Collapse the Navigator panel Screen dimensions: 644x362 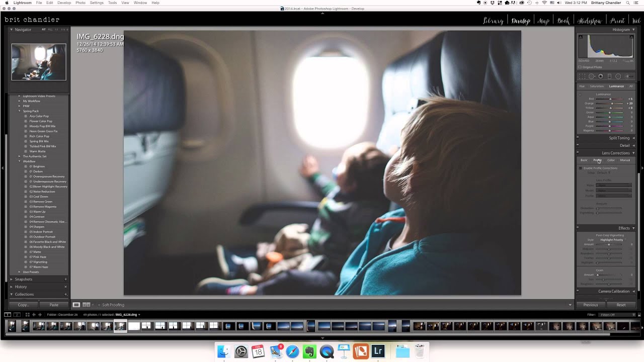12,30
